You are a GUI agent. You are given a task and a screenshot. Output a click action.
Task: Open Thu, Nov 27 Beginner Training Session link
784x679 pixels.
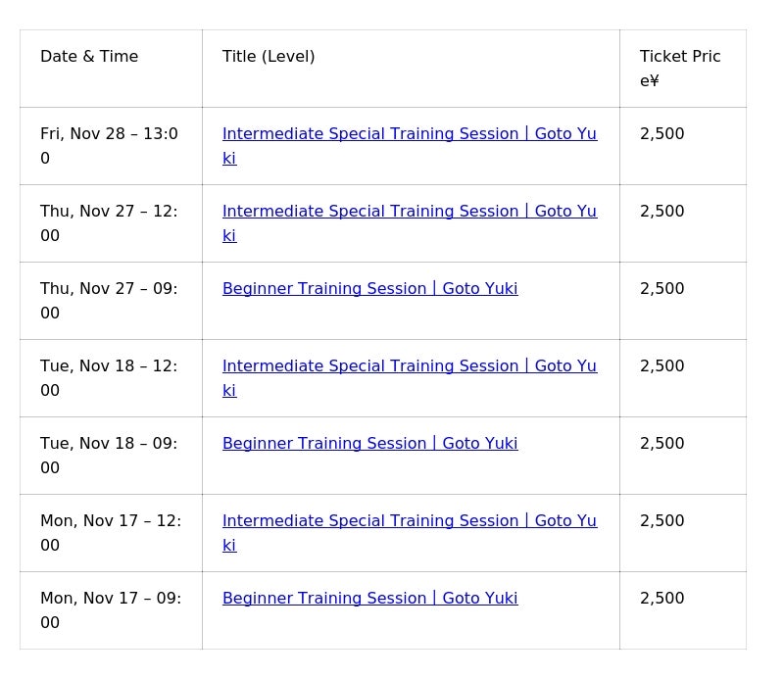tap(369, 289)
